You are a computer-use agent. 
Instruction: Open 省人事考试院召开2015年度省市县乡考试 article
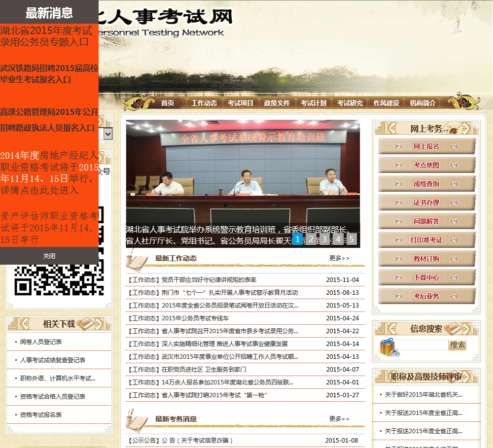pyautogui.click(x=230, y=331)
